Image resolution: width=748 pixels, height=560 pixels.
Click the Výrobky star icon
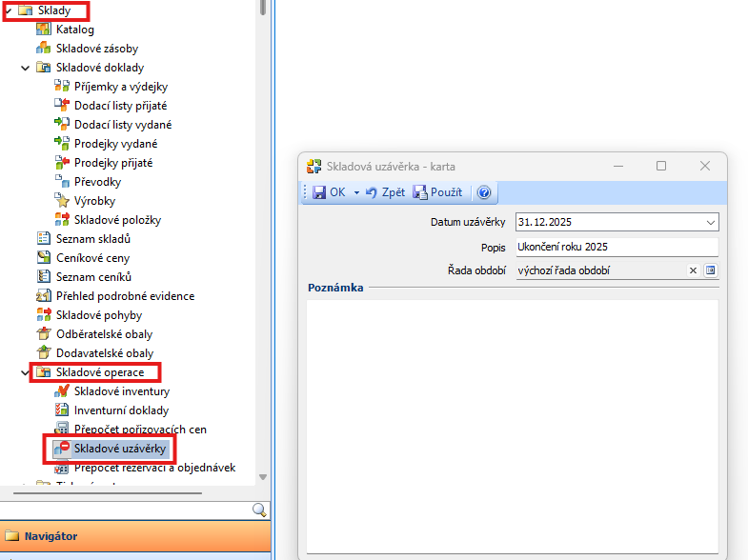pyautogui.click(x=62, y=201)
